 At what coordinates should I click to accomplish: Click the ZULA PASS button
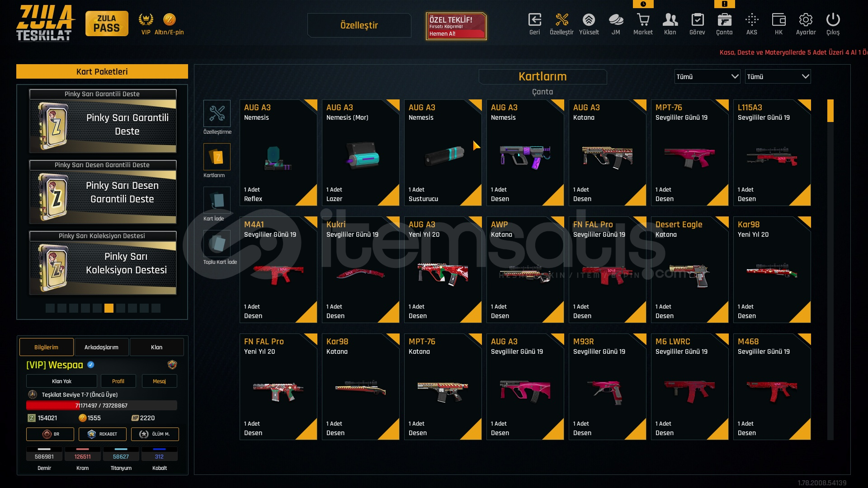pos(107,23)
